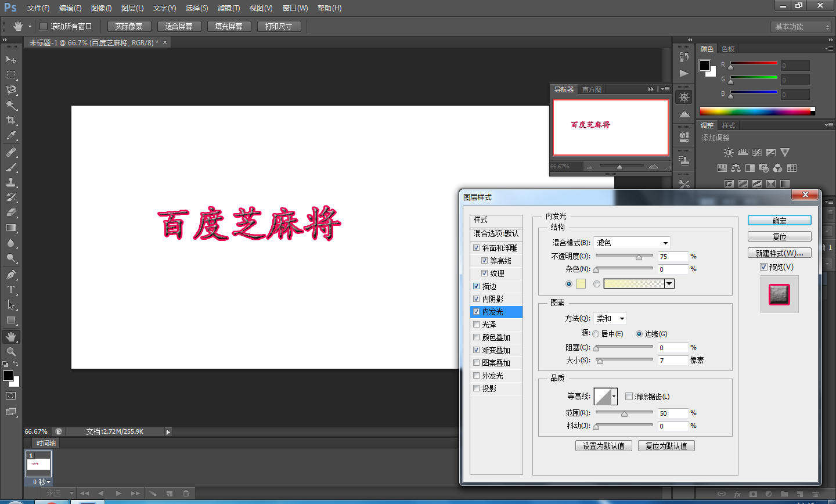Click 确定 button in layer style dialog
Screen dimensions: 836x504
click(x=780, y=221)
